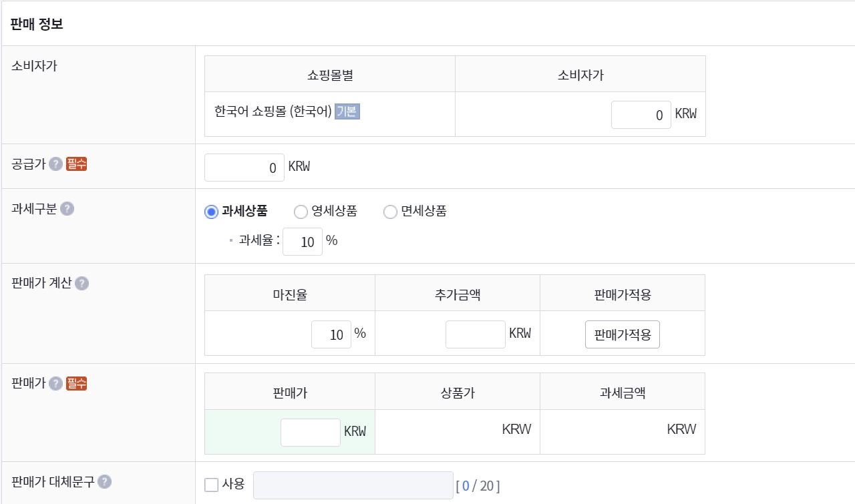This screenshot has height=504, width=855.
Task: Open help tooltip for 판매가 계산
Action: coord(81,283)
